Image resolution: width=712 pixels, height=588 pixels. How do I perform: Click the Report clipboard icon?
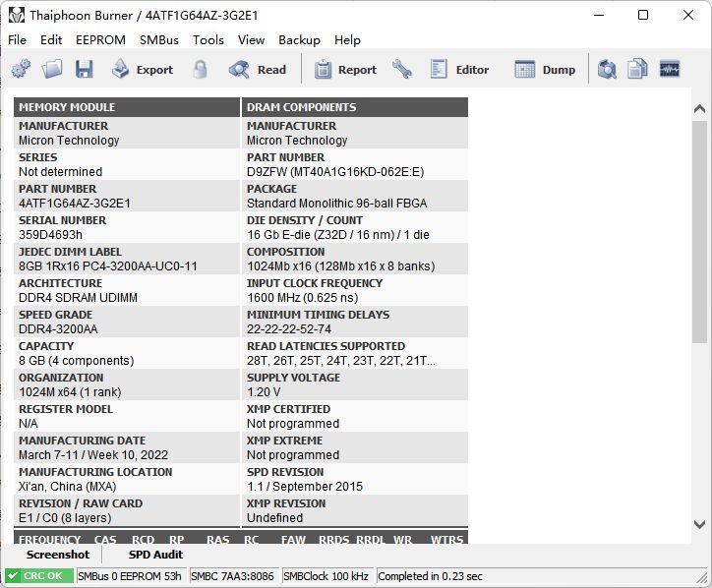[323, 70]
